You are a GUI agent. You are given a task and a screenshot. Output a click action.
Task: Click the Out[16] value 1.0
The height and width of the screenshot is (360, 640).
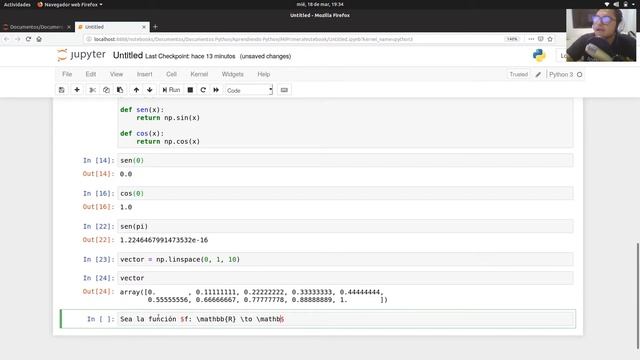(126, 207)
